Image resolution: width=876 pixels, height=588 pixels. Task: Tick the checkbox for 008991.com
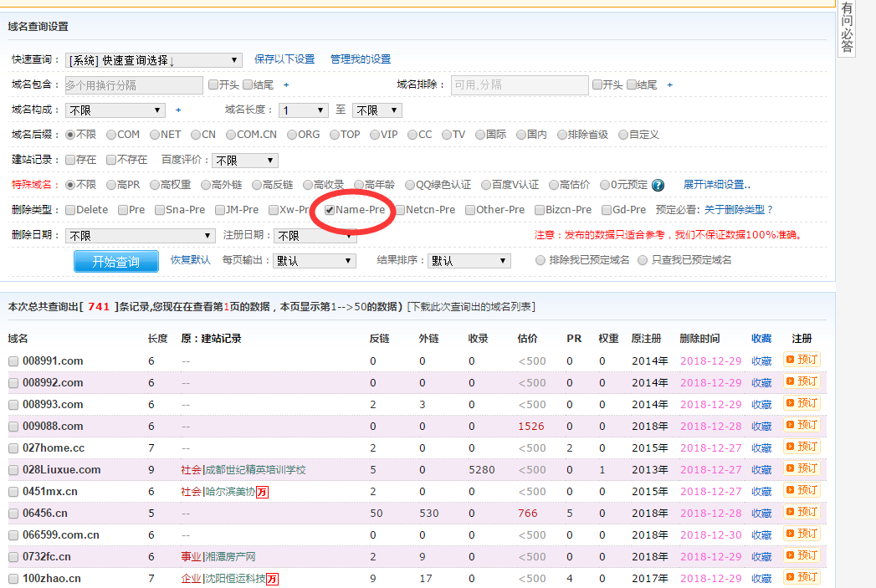13,361
